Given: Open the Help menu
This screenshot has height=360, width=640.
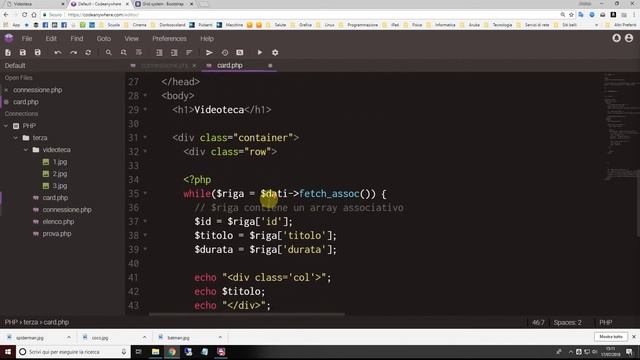Looking at the screenshot, I should pos(207,38).
